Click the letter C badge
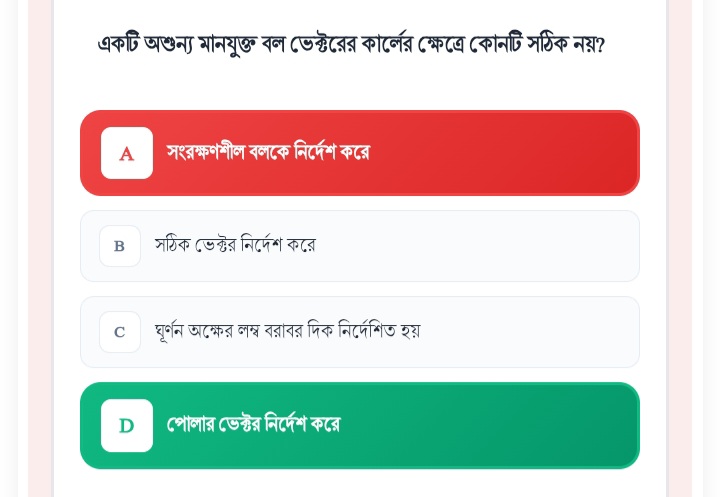This screenshot has width=720, height=497. [x=120, y=332]
